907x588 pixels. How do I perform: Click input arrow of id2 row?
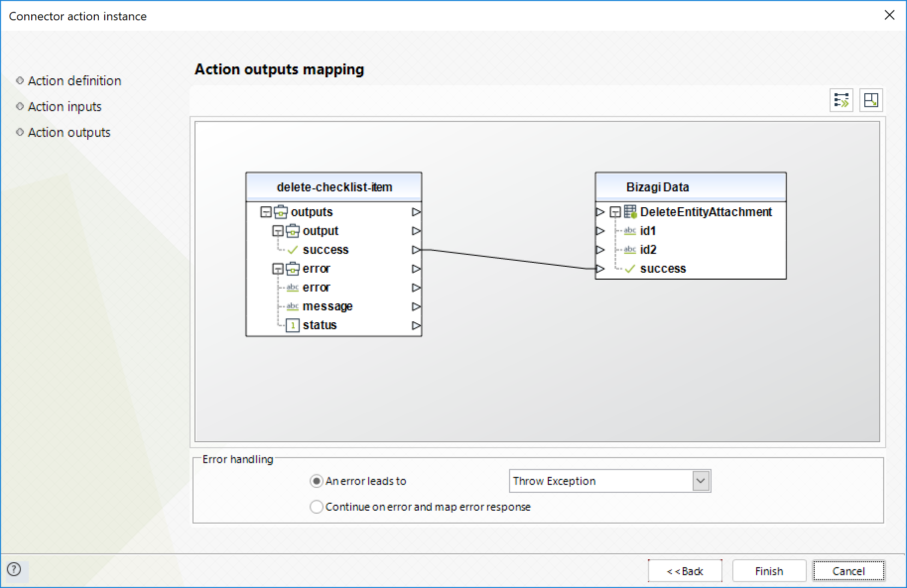[x=600, y=249]
